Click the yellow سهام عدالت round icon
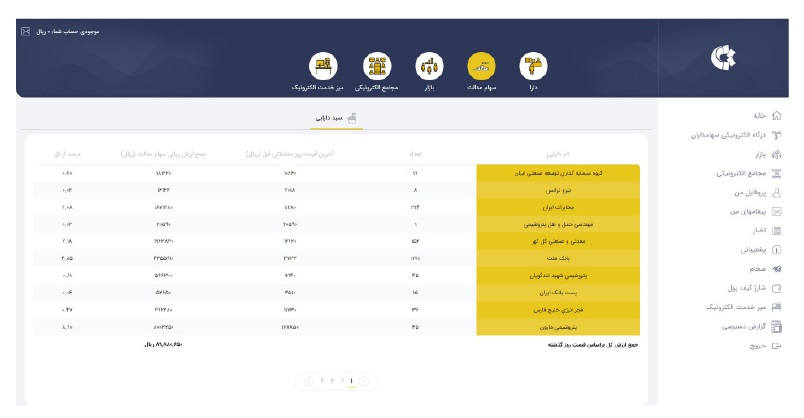The height and width of the screenshot is (418, 804). click(x=481, y=66)
